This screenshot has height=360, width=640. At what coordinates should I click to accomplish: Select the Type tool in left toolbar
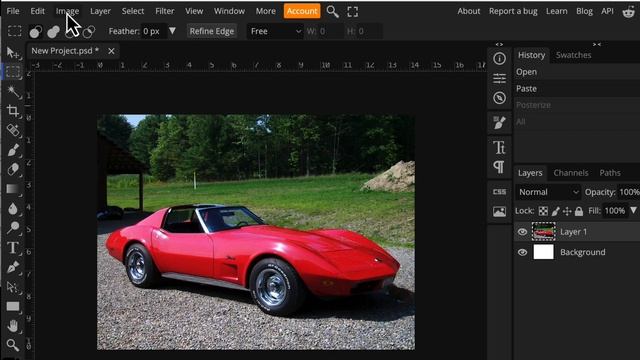13,248
